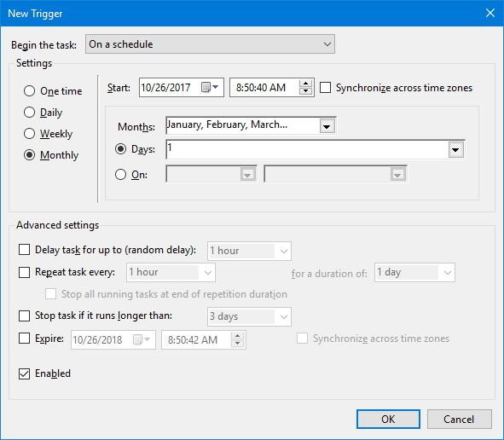Uncheck the Enabled checkbox
The height and width of the screenshot is (440, 504).
(25, 373)
